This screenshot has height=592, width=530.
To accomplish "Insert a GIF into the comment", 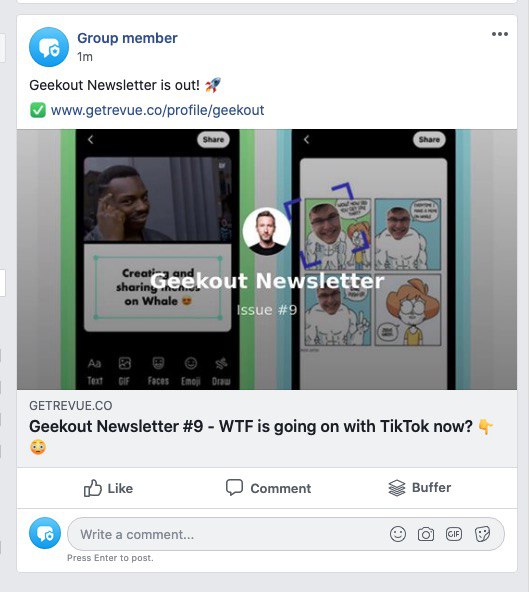I will [453, 534].
